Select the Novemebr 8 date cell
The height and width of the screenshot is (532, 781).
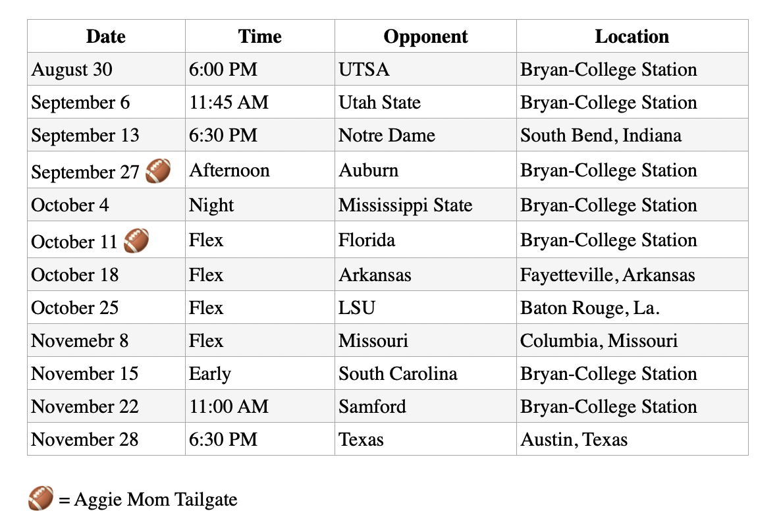click(106, 340)
